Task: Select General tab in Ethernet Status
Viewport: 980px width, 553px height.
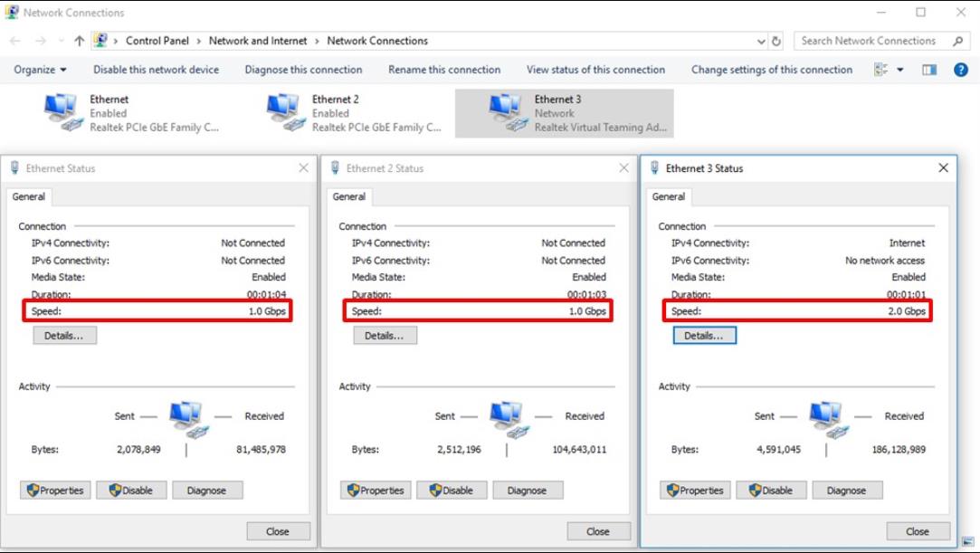Action: [29, 196]
